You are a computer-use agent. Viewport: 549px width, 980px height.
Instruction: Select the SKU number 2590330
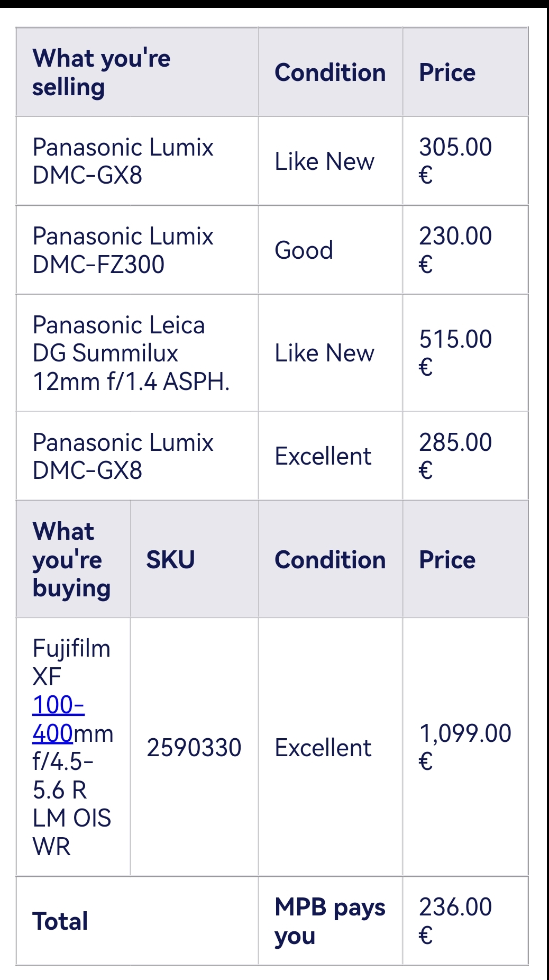(x=194, y=748)
